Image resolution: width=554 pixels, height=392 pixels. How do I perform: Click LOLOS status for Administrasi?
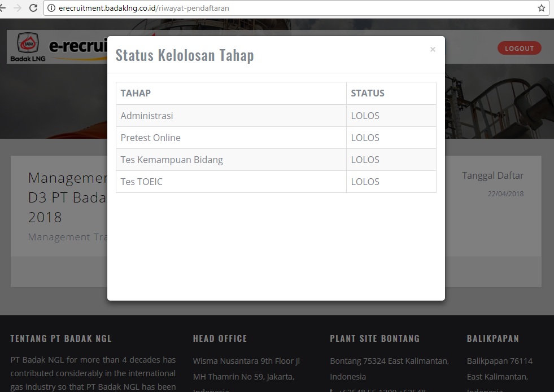365,116
